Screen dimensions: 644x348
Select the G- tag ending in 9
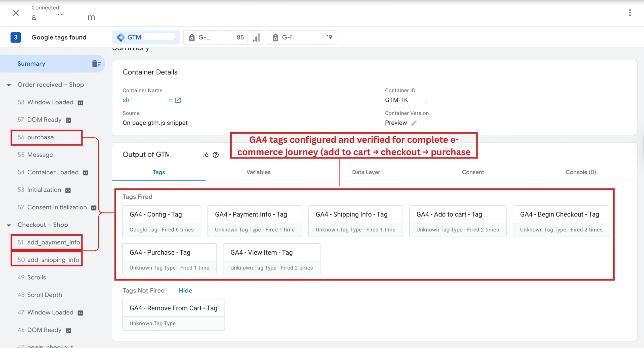pyautogui.click(x=301, y=37)
